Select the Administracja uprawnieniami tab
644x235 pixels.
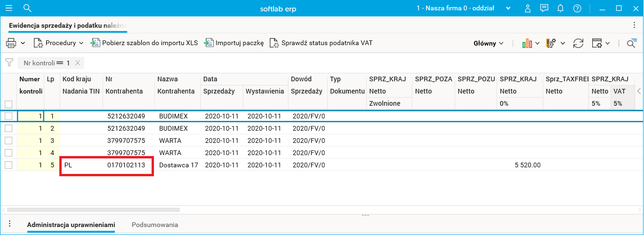71,225
